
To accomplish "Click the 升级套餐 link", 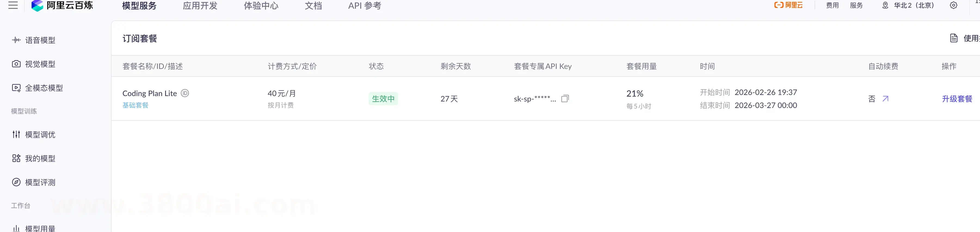I will click(957, 99).
